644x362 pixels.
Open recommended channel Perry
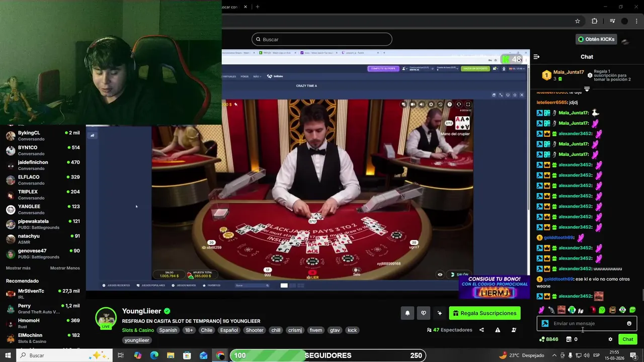coord(43,309)
